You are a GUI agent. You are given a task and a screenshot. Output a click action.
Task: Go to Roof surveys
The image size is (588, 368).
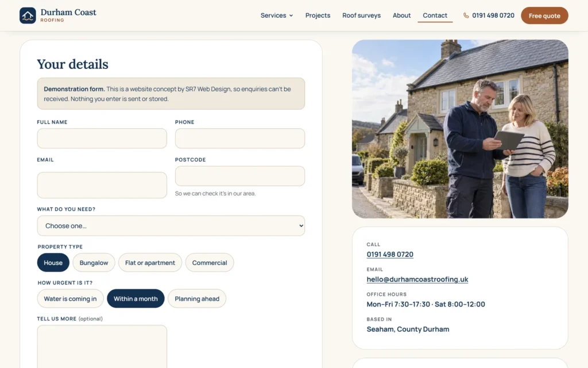point(362,16)
